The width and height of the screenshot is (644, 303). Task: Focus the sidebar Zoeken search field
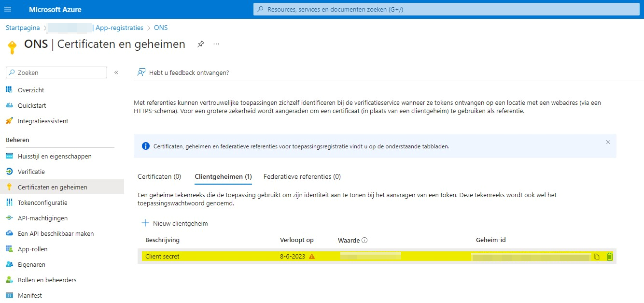[x=56, y=72]
